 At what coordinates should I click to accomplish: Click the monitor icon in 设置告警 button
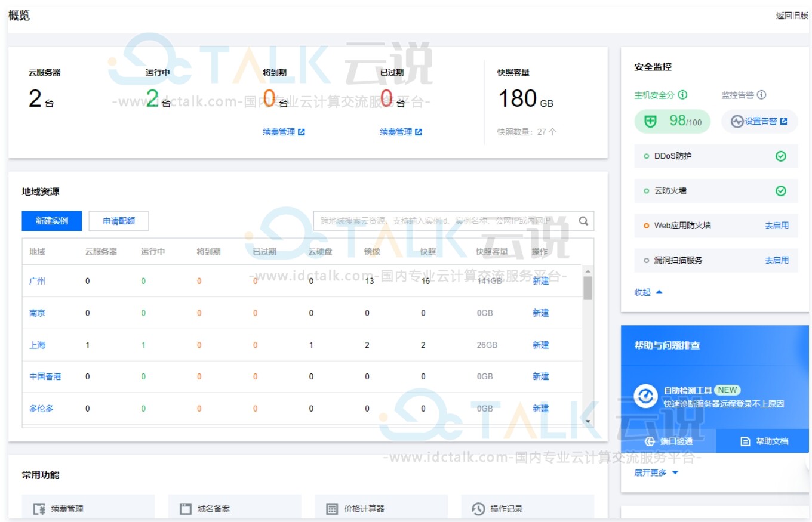(x=737, y=122)
